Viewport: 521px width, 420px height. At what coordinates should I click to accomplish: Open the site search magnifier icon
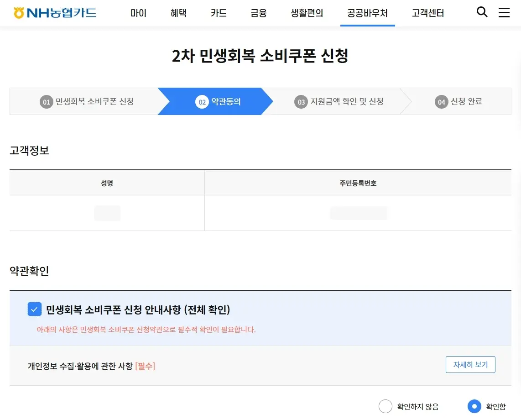[x=482, y=12]
